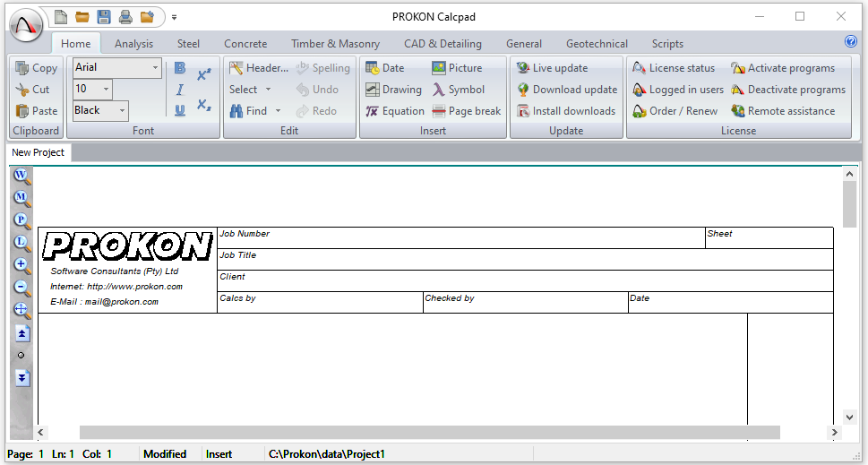
Task: Toggle superscript formatting
Action: pyautogui.click(x=203, y=74)
